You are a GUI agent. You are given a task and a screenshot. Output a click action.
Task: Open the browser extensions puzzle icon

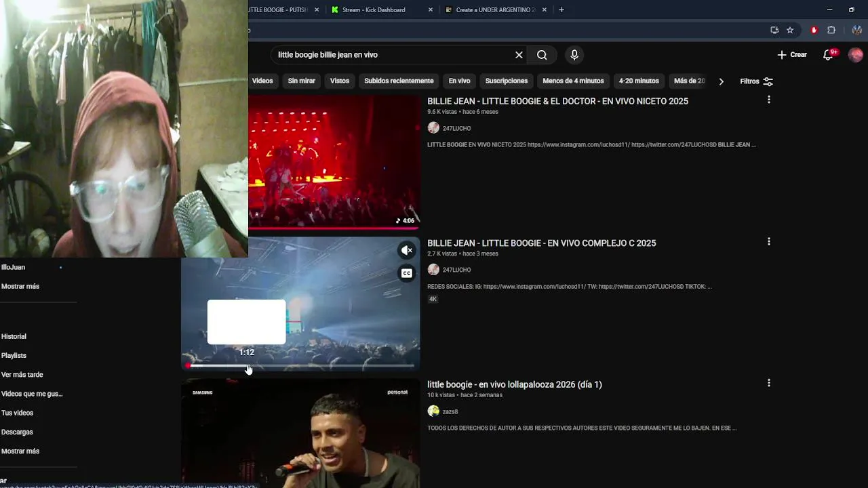point(831,30)
